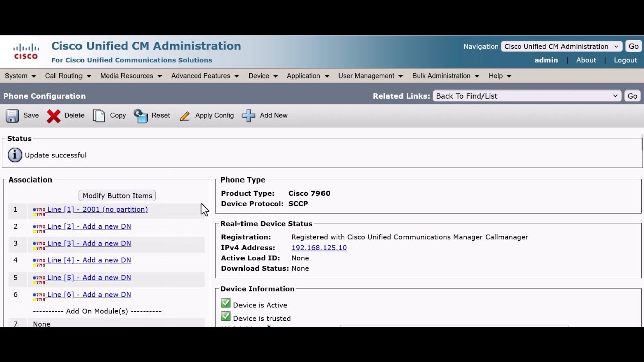Click the Cisco logo
644x362 pixels.
(26, 52)
